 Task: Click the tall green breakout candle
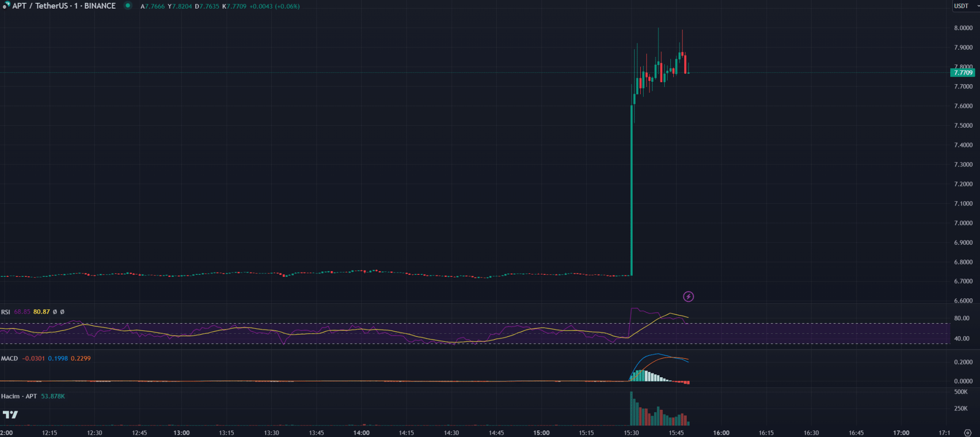[632, 191]
